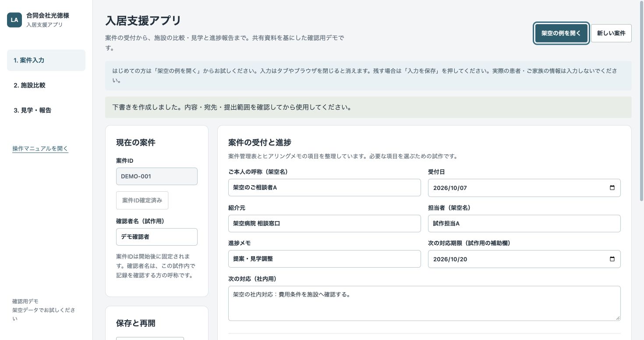Viewport: 644px width, 340px height.
Task: Open the 1. 案件入力 section
Action: pos(46,60)
